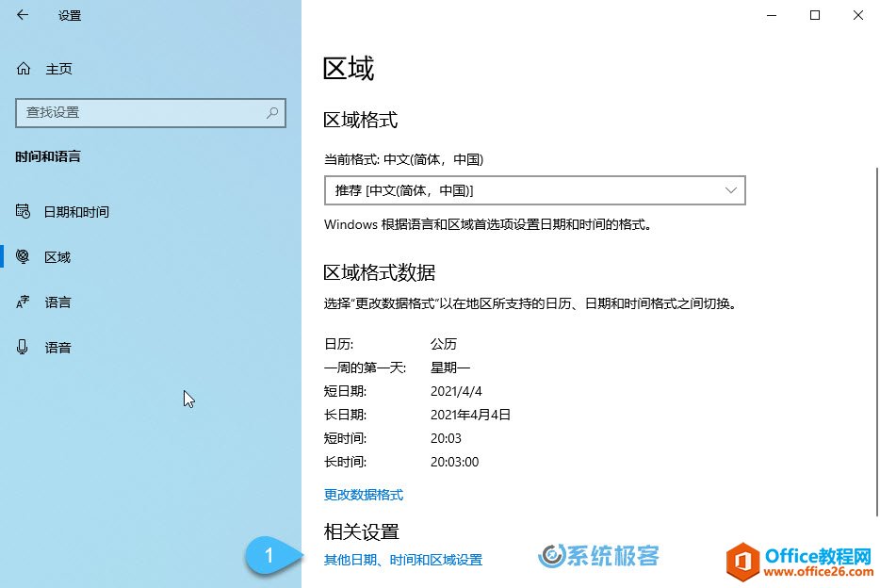
Task: Click the 日期和时间 calendar-clock icon
Action: [24, 212]
